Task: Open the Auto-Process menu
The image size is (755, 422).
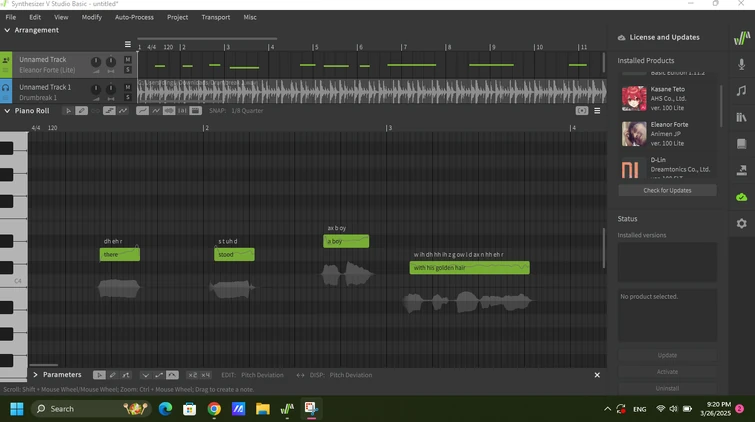Action: [134, 17]
